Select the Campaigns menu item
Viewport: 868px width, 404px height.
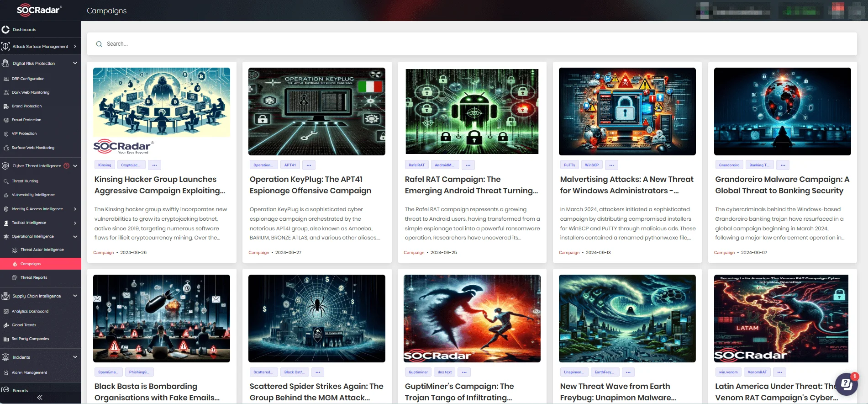[x=41, y=264]
